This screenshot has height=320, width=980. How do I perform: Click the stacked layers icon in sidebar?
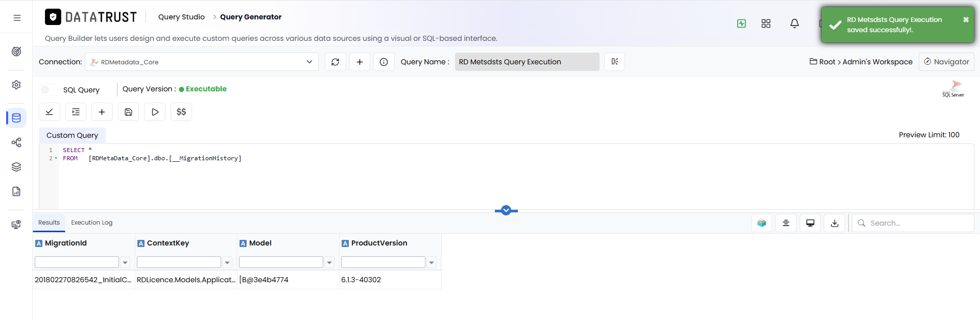(16, 167)
